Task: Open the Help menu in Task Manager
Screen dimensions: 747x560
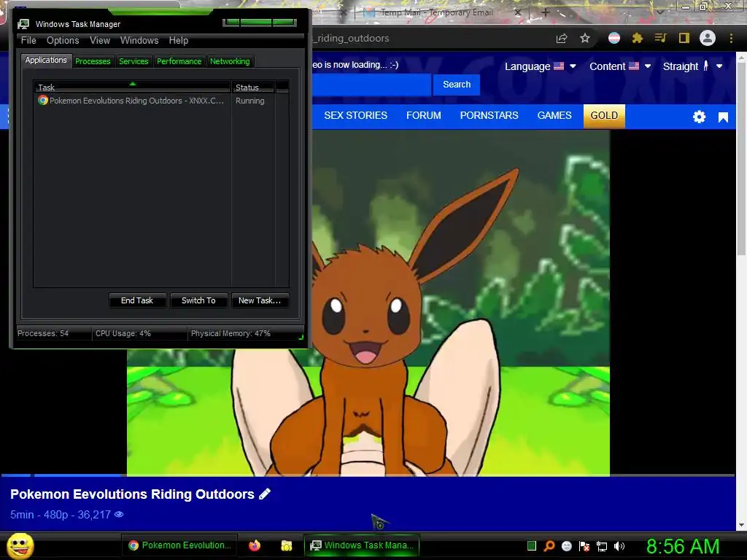Action: click(x=179, y=41)
